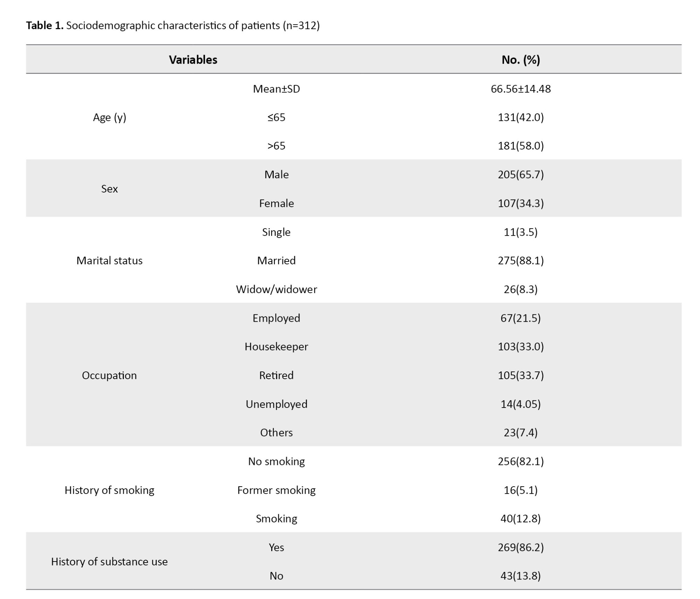Screen dimensions: 700x599
Task: Click the Former smoking row label
Action: (x=276, y=490)
